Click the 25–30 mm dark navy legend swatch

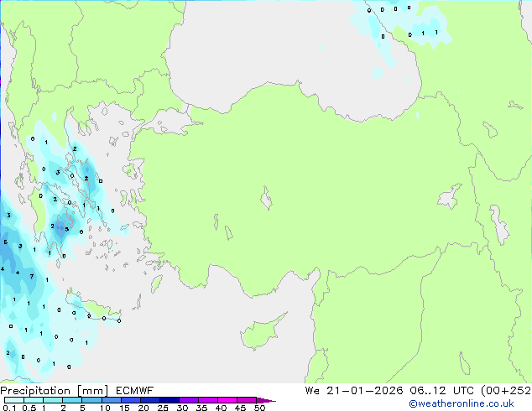point(169,400)
